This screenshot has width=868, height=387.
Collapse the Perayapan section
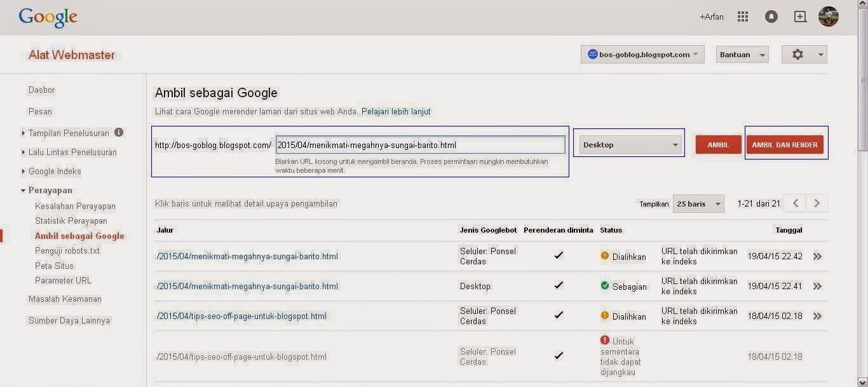click(24, 191)
